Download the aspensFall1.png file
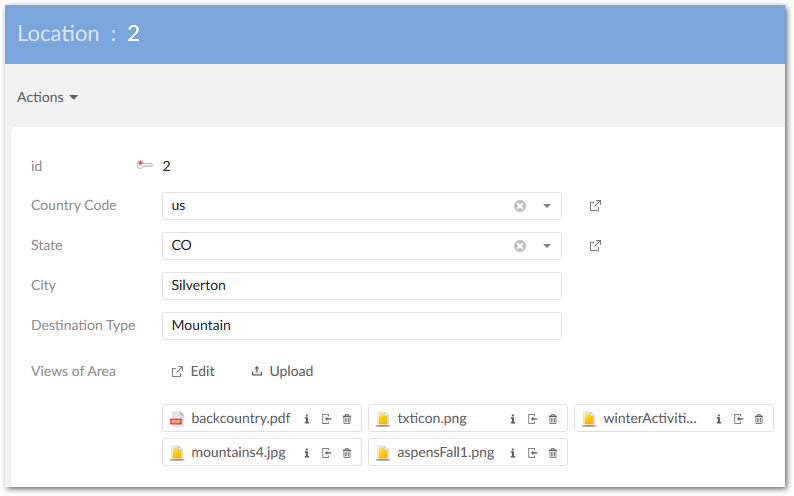Viewport: 794px width, 496px height. (x=533, y=453)
